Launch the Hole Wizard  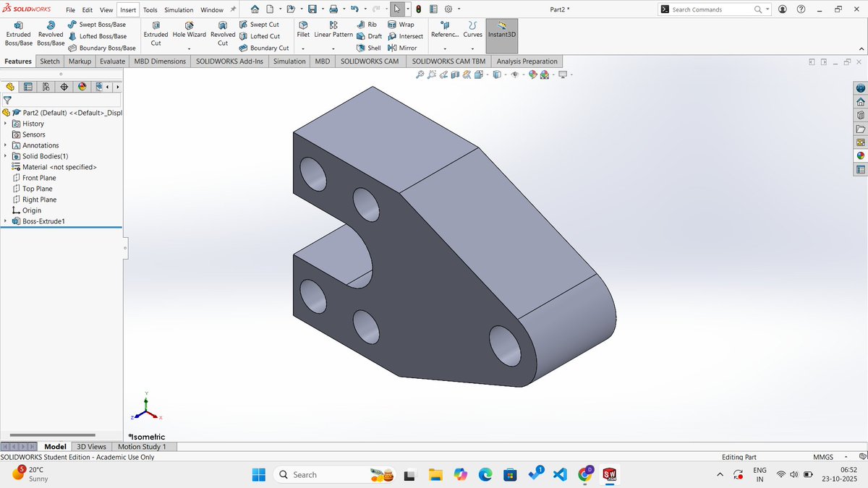tap(189, 30)
